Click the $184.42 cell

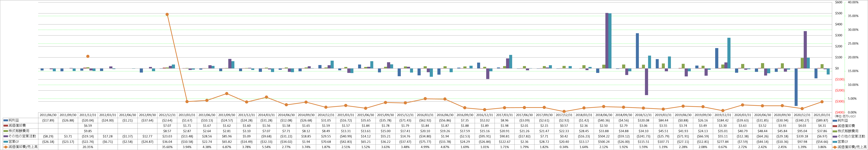723,120
